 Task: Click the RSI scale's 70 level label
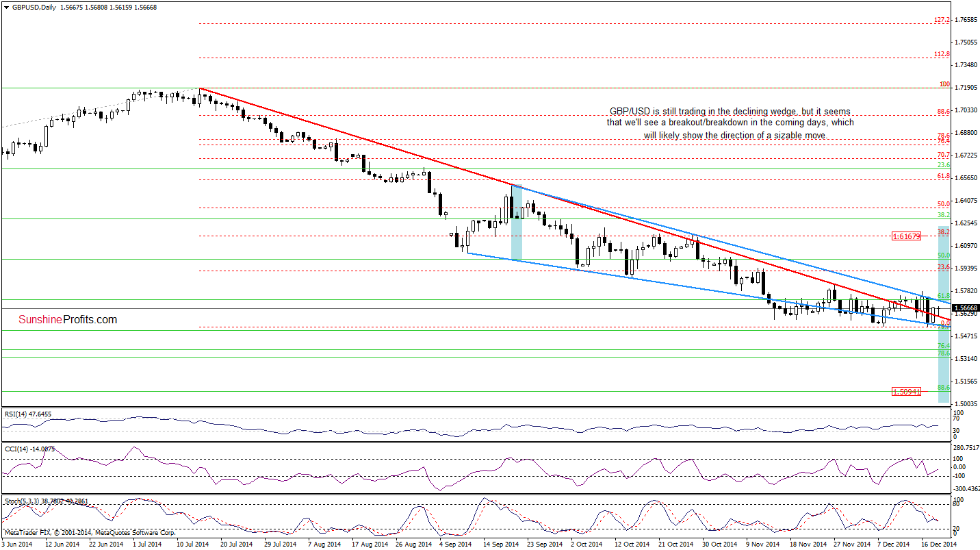coord(958,418)
